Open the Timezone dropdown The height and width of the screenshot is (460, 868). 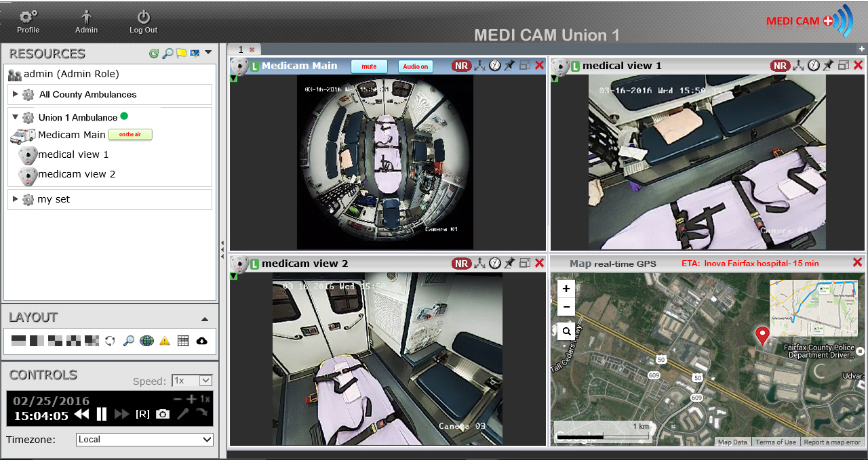145,440
